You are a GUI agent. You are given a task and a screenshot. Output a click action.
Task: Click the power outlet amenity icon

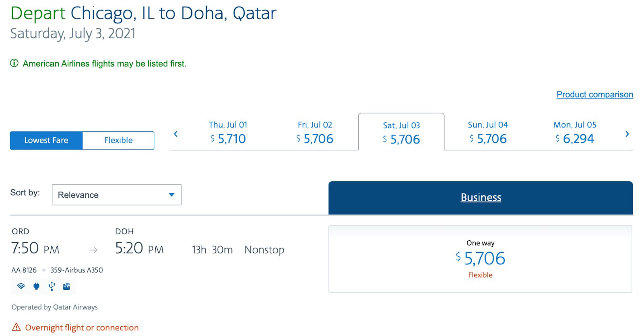point(37,286)
